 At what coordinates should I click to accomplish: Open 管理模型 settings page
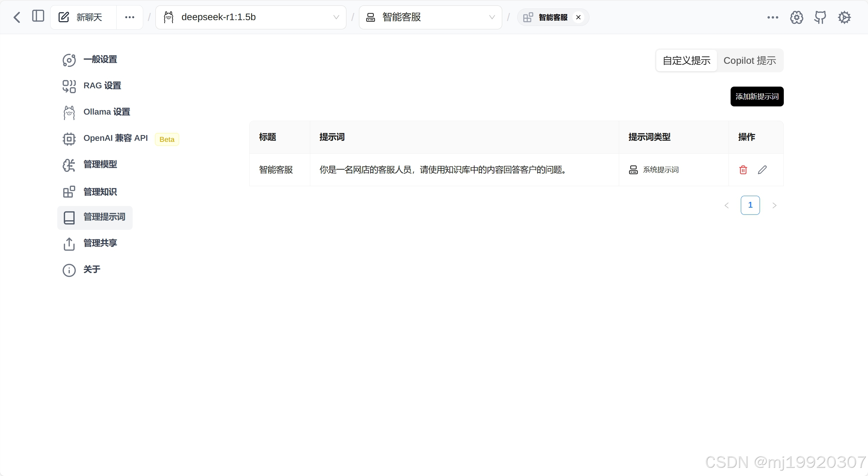point(100,165)
